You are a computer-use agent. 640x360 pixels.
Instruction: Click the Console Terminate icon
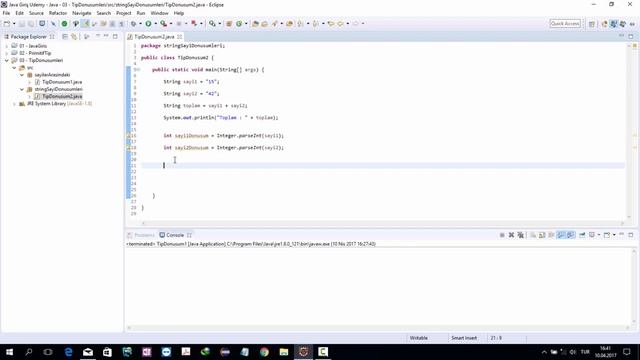(x=502, y=235)
